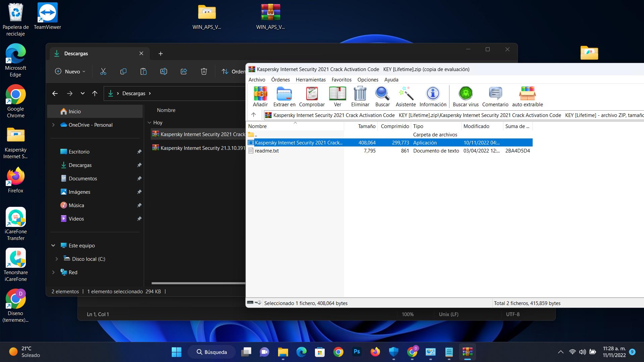644x362 pixels.
Task: Click the Eliminar trash can icon in WinRAR
Action: click(360, 96)
